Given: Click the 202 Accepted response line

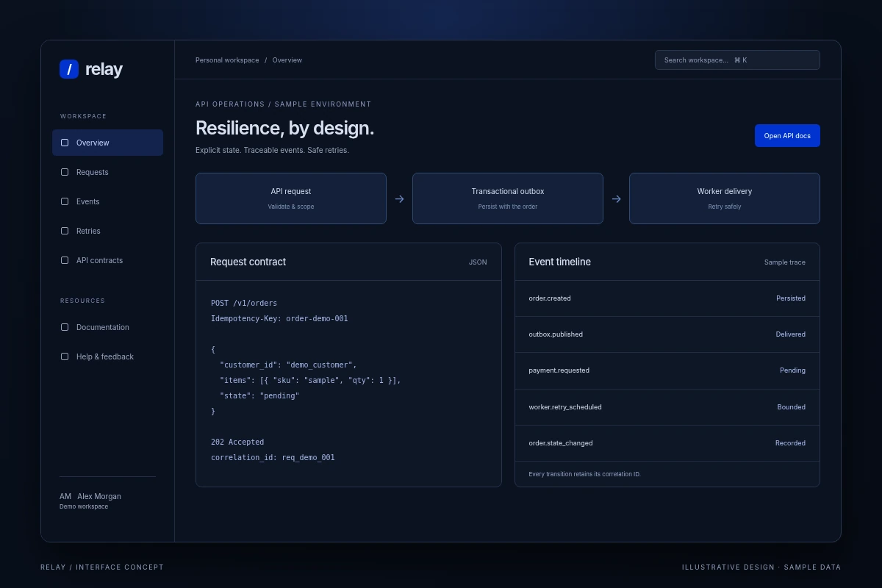Looking at the screenshot, I should [x=237, y=442].
